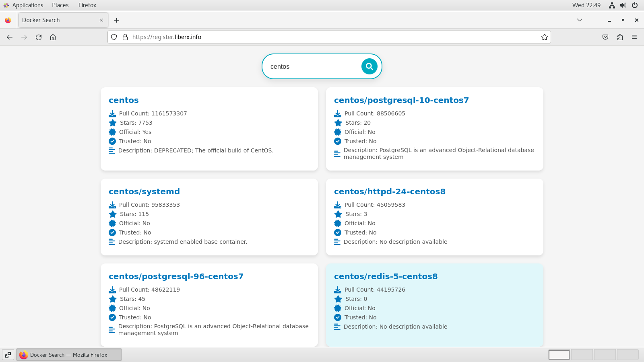Click the star icon in centos/httpd-24-centos8 card
This screenshot has width=644, height=362.
click(338, 214)
